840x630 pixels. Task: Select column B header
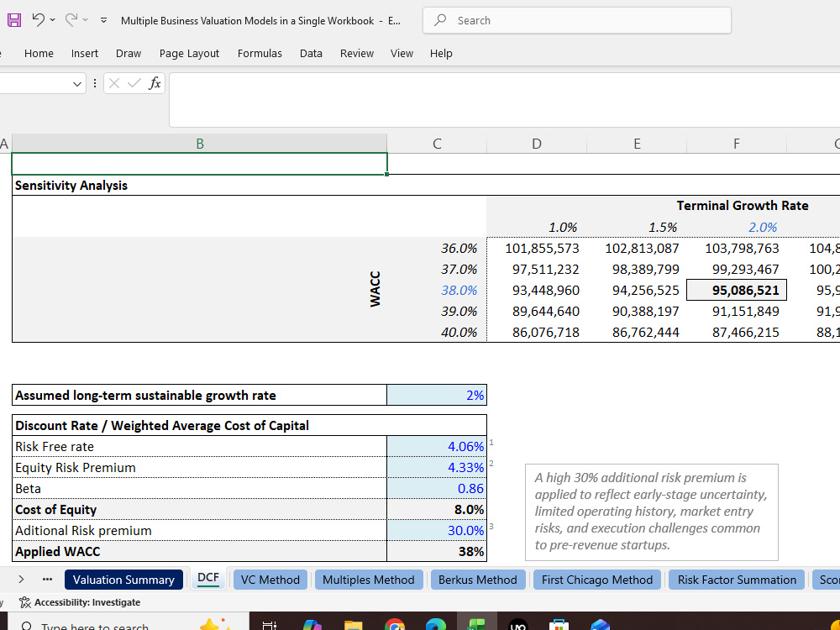click(199, 144)
